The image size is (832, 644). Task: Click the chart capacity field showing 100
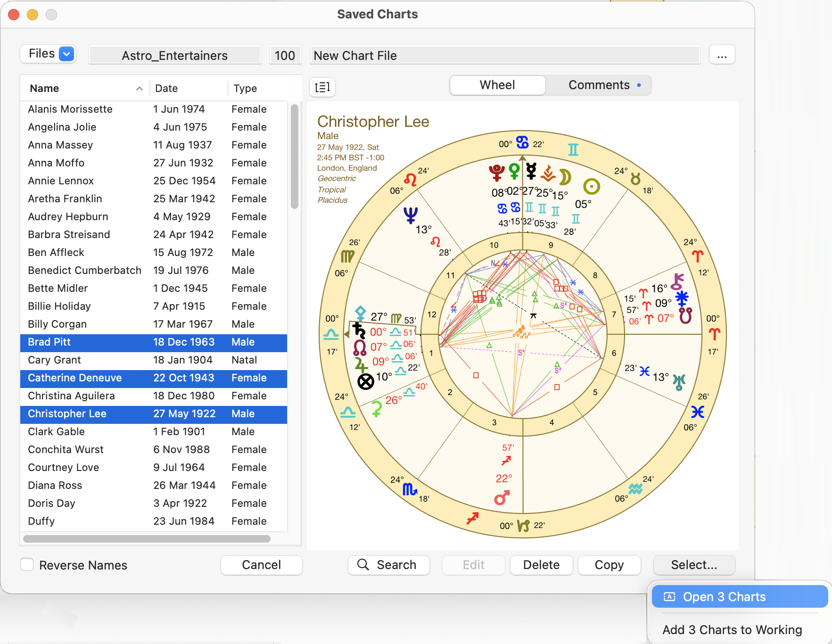(285, 55)
